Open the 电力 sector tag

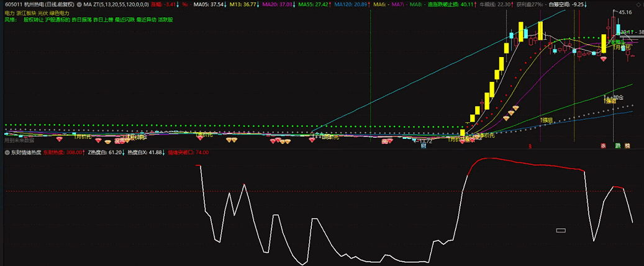(x=9, y=12)
